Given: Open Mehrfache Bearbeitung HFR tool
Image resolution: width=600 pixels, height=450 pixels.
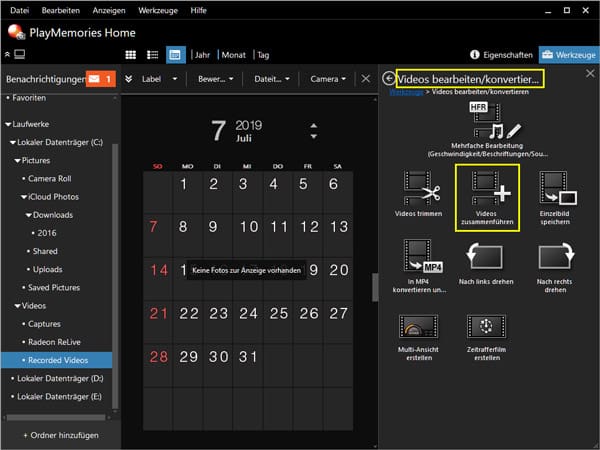Looking at the screenshot, I should 487,119.
